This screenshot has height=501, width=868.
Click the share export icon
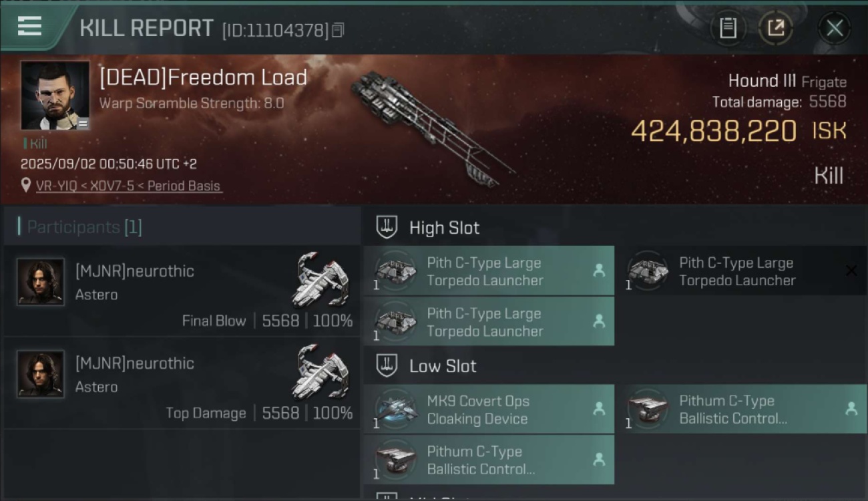click(x=775, y=28)
